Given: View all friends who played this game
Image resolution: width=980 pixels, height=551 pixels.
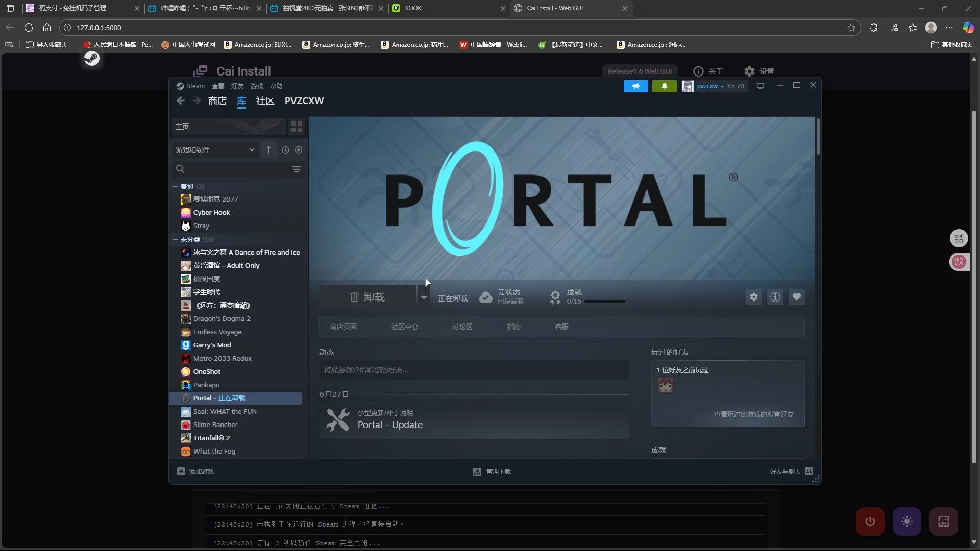Looking at the screenshot, I should pos(754,414).
